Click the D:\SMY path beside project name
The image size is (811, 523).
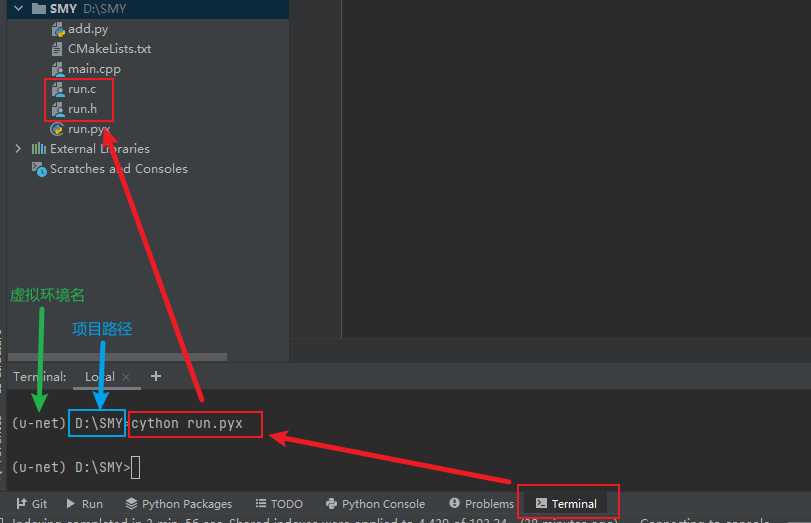click(x=104, y=9)
